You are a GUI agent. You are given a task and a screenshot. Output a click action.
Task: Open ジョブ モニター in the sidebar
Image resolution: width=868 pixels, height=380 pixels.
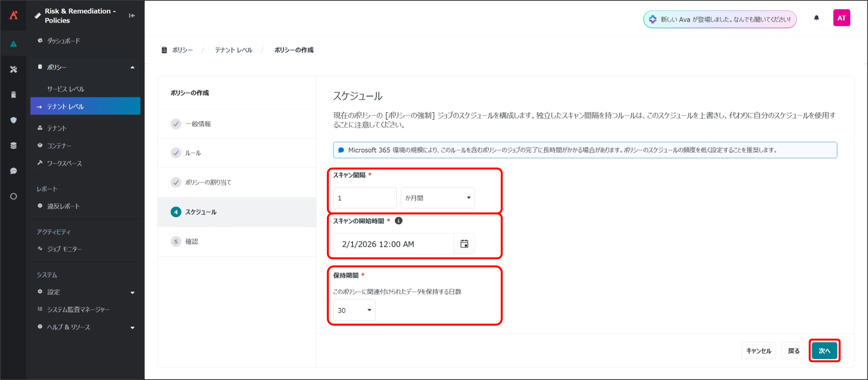tap(64, 249)
